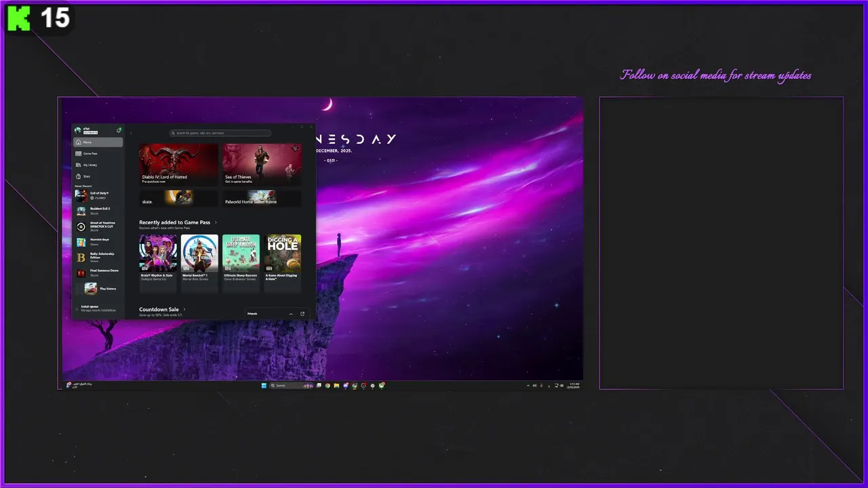Go back using Xbox app back arrow
Viewport: 868px width, 488px height.
(x=132, y=133)
